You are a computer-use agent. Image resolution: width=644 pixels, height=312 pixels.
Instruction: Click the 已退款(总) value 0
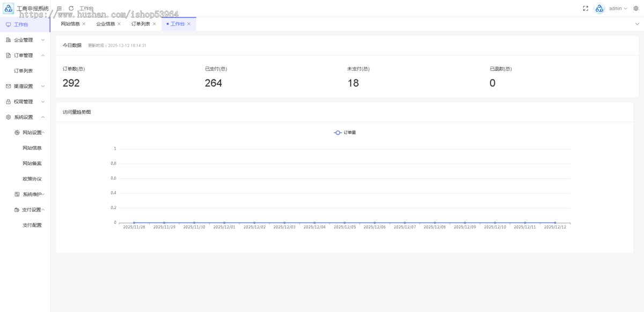click(x=493, y=83)
